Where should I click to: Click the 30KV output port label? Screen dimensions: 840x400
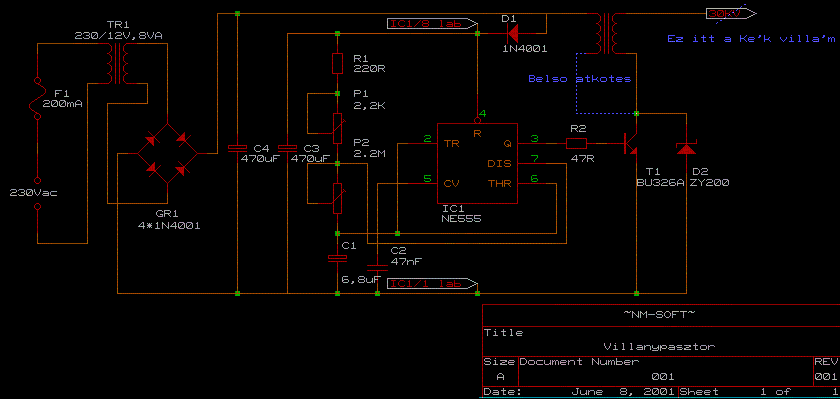coord(730,14)
